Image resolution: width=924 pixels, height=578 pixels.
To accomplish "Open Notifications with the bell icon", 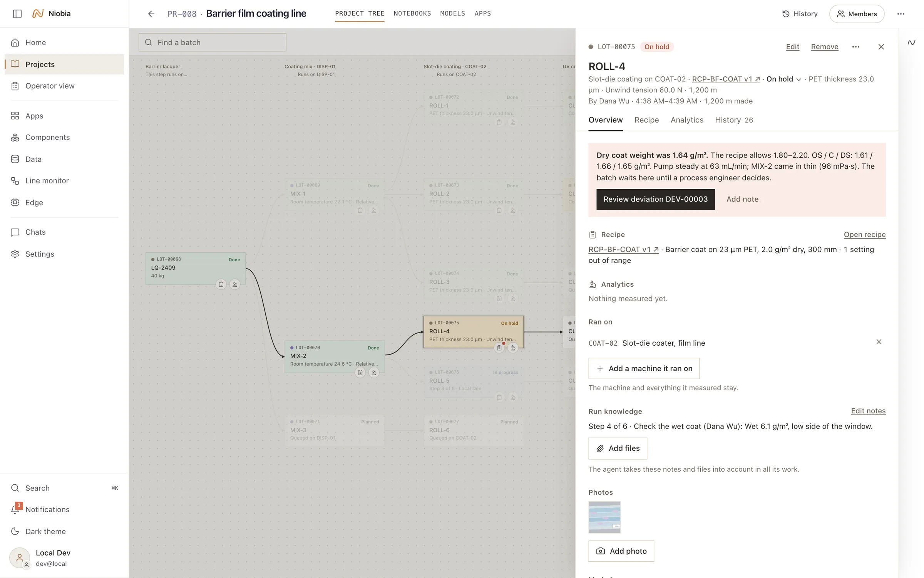I will pyautogui.click(x=15, y=509).
